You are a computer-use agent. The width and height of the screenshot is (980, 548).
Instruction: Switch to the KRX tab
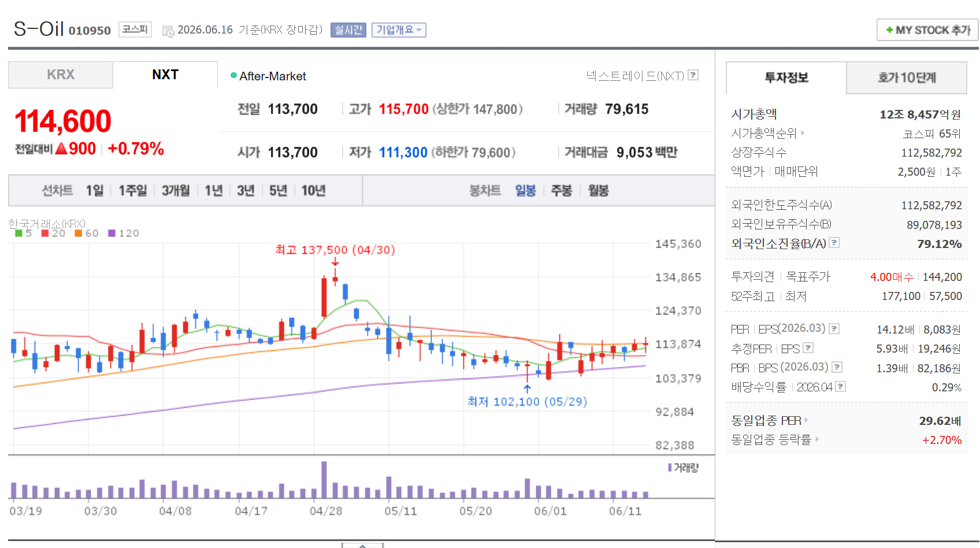tap(61, 75)
